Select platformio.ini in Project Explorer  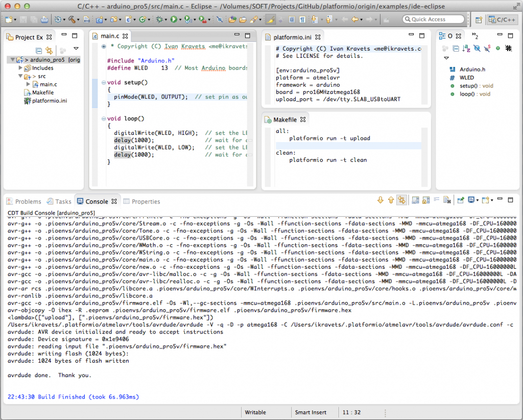[x=45, y=101]
